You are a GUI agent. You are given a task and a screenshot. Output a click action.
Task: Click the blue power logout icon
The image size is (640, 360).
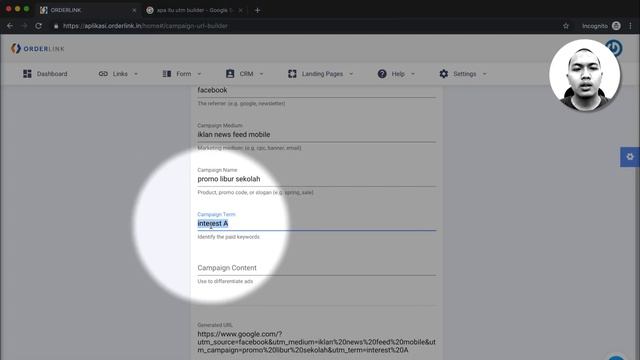(613, 48)
